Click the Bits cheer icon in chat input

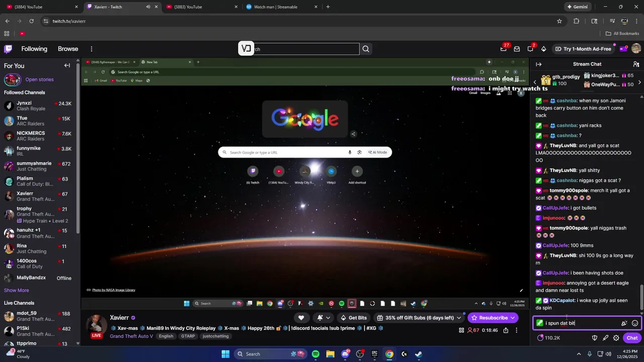click(x=624, y=323)
